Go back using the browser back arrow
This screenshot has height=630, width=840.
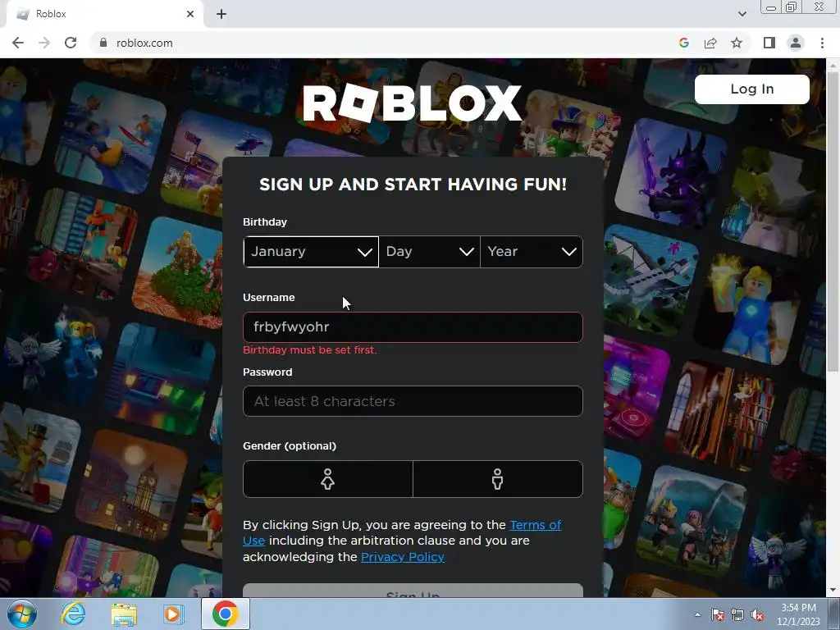coord(18,43)
